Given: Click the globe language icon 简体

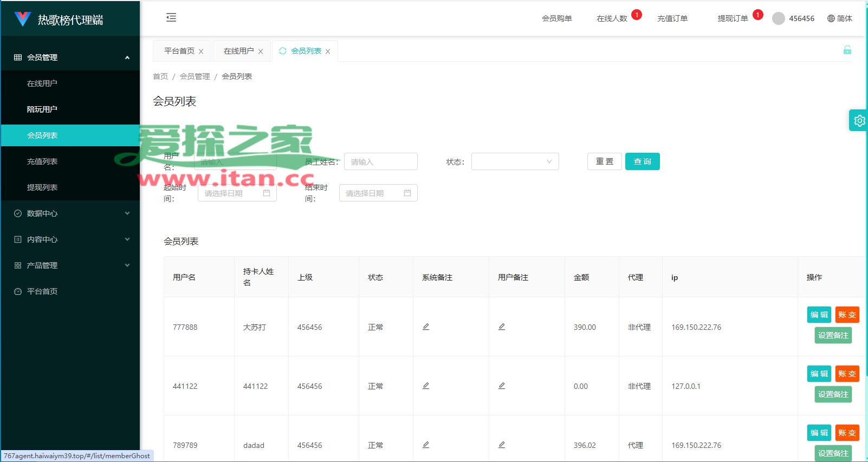Looking at the screenshot, I should tap(831, 18).
